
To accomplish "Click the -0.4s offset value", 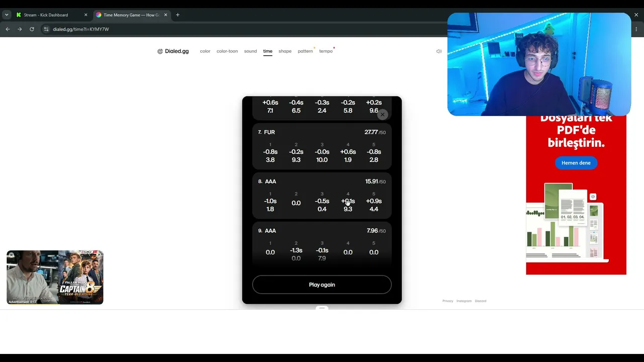I will coord(296,103).
